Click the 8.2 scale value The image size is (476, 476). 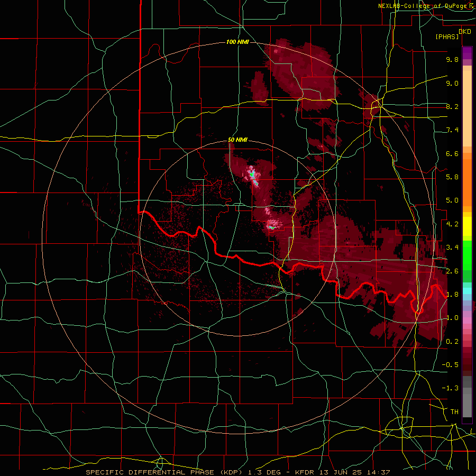click(452, 106)
